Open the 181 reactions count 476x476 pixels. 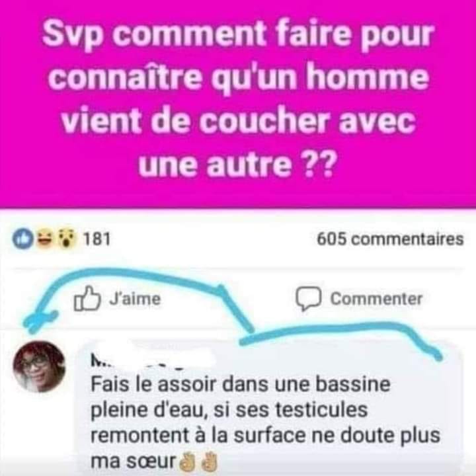pyautogui.click(x=97, y=239)
